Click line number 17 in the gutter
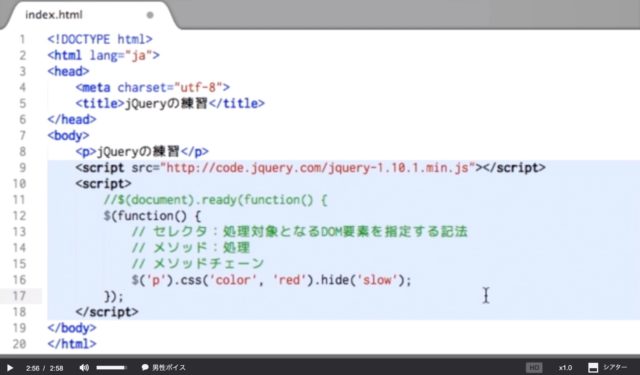Screen dimensions: 640x375 (19, 296)
